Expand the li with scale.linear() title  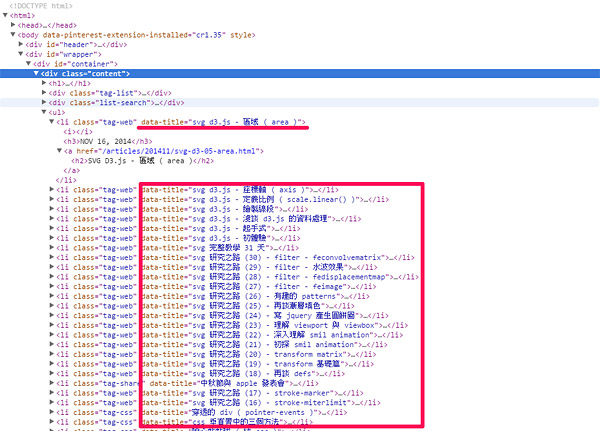(x=50, y=199)
